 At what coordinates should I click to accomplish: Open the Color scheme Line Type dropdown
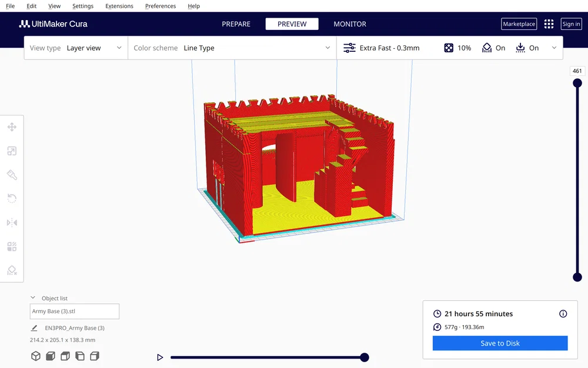tap(232, 48)
